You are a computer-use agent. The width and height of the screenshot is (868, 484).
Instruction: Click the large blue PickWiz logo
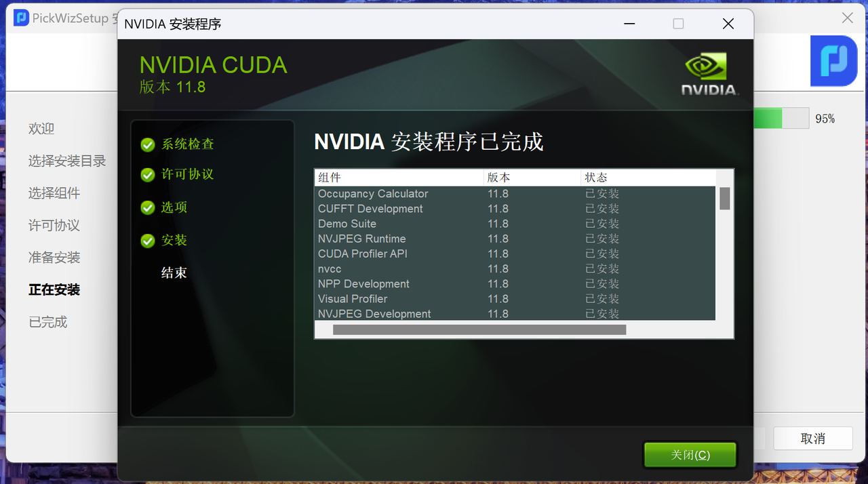coord(833,61)
